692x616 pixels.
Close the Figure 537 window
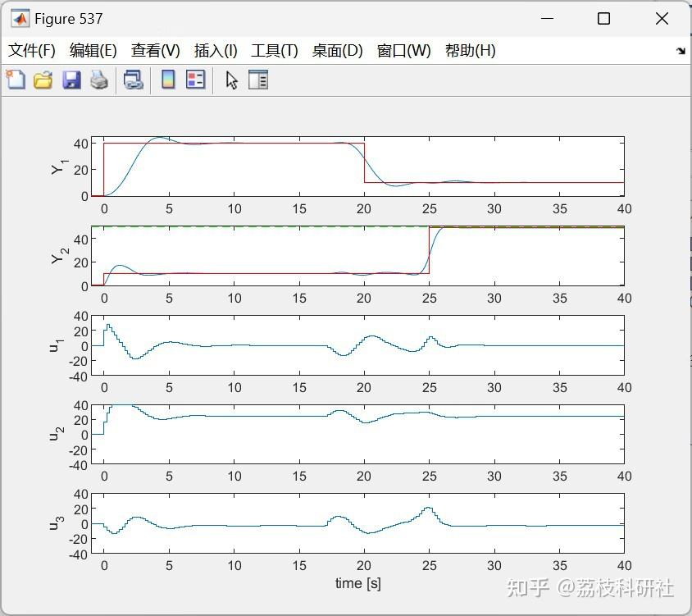[x=662, y=19]
